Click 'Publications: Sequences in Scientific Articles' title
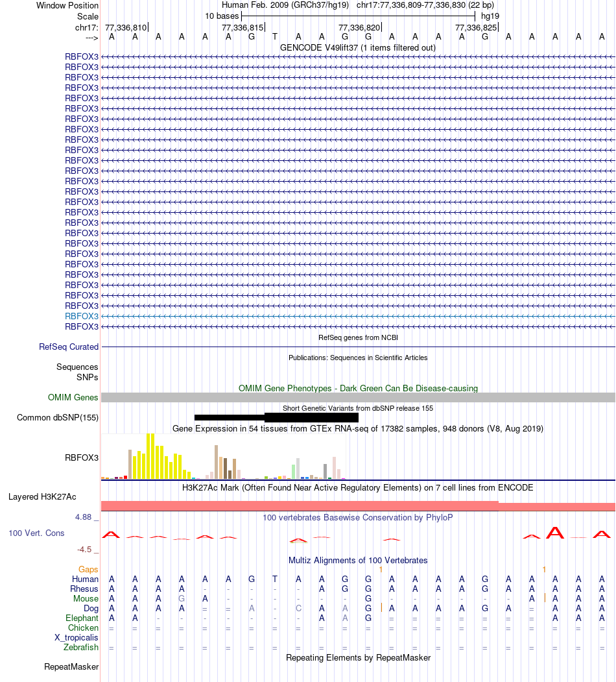Screen dimensions: 616x682 tap(358, 358)
